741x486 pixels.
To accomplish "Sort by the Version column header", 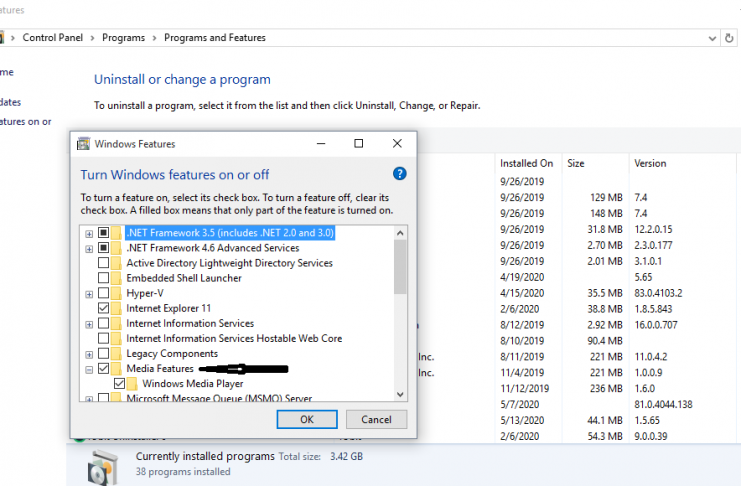I will pyautogui.click(x=682, y=164).
